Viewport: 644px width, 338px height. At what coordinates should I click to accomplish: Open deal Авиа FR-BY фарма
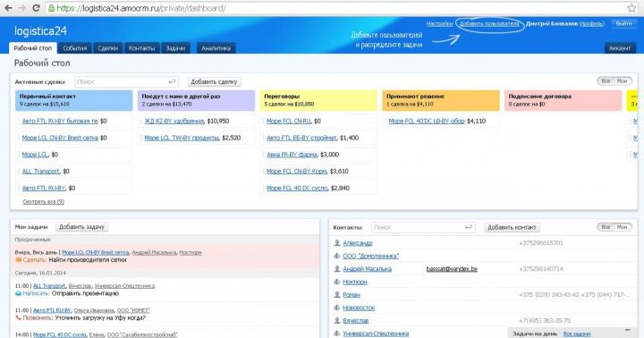[292, 155]
